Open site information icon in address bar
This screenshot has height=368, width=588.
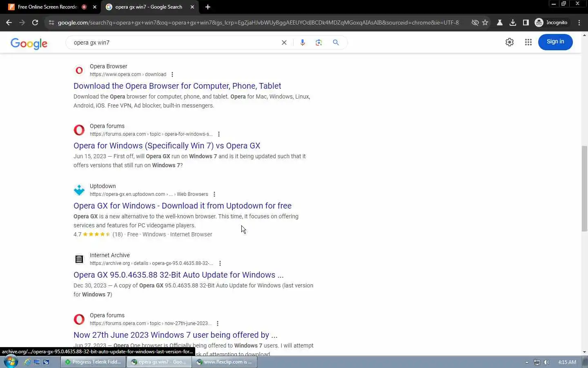tap(51, 22)
